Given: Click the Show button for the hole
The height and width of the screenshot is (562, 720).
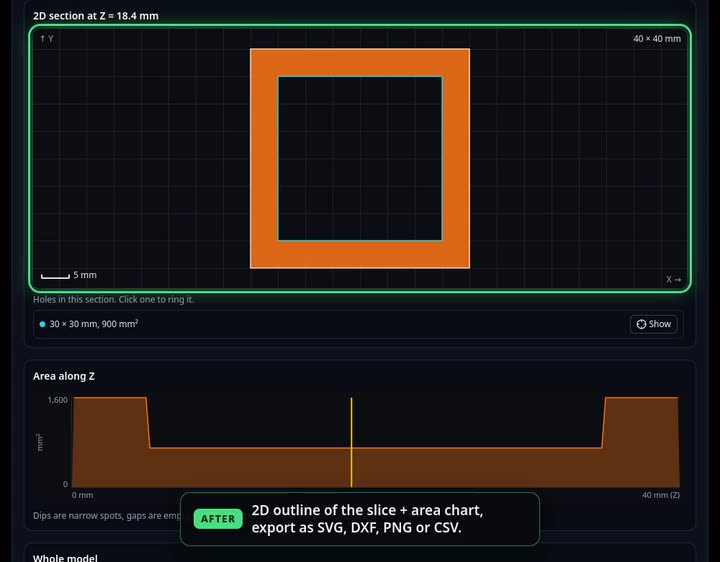Looking at the screenshot, I should [x=653, y=324].
